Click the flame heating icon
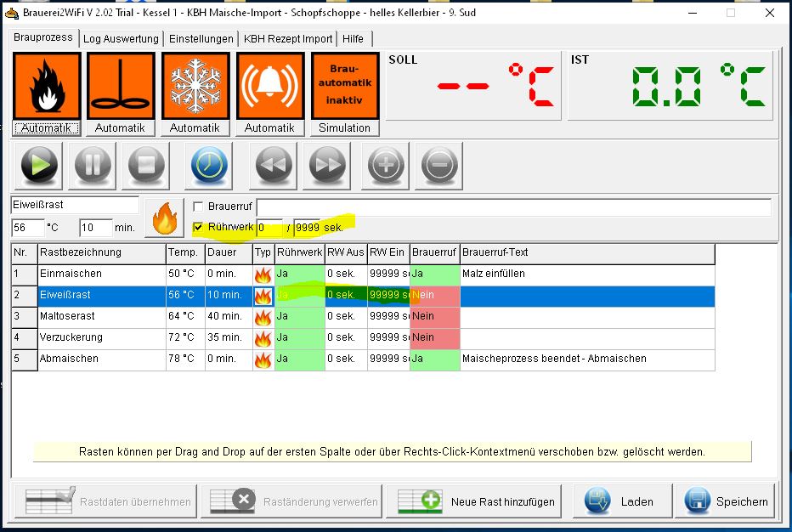This screenshot has height=532, width=792. click(47, 85)
